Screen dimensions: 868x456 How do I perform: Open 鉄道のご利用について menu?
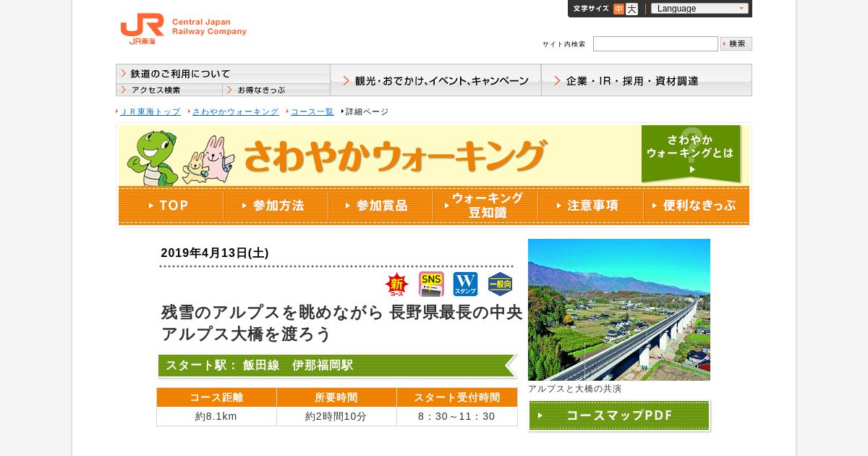pyautogui.click(x=223, y=74)
